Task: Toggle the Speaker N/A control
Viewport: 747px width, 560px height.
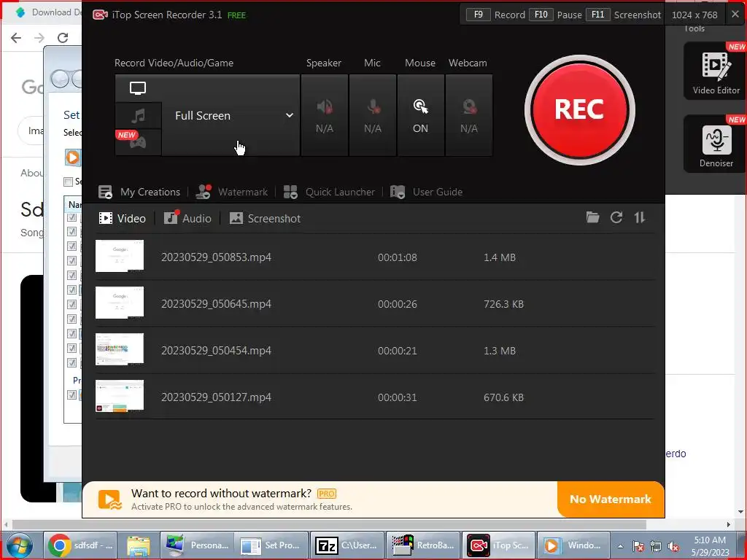Action: [325, 115]
